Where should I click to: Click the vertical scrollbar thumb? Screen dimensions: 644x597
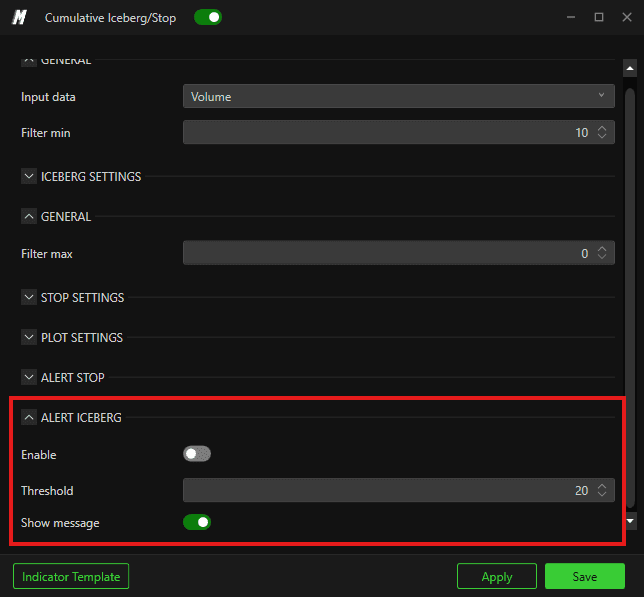[x=630, y=298]
